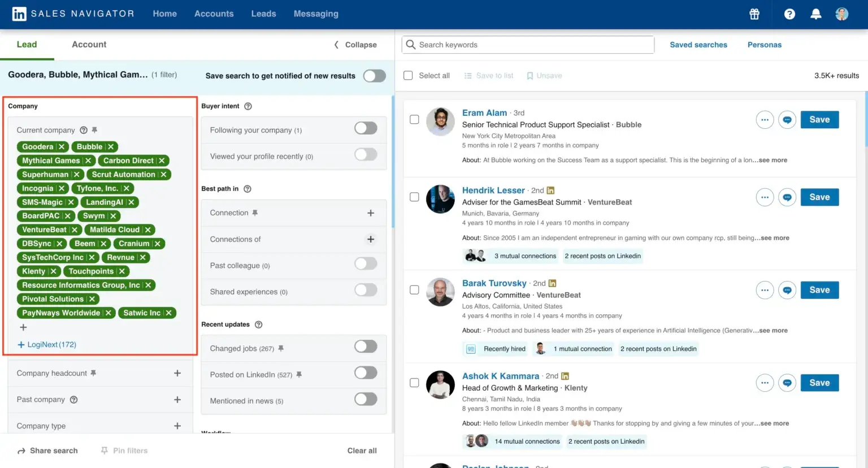Open Saved searches
Viewport: 868px width, 468px height.
click(x=698, y=45)
